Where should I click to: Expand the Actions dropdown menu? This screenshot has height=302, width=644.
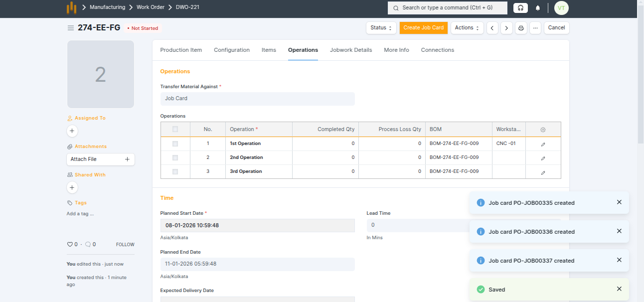coord(467,28)
